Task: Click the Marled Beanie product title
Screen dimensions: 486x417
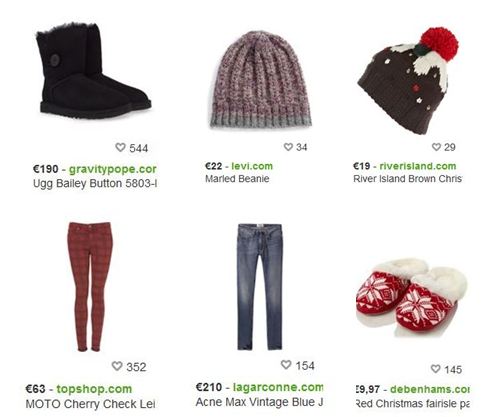Action: click(x=237, y=179)
